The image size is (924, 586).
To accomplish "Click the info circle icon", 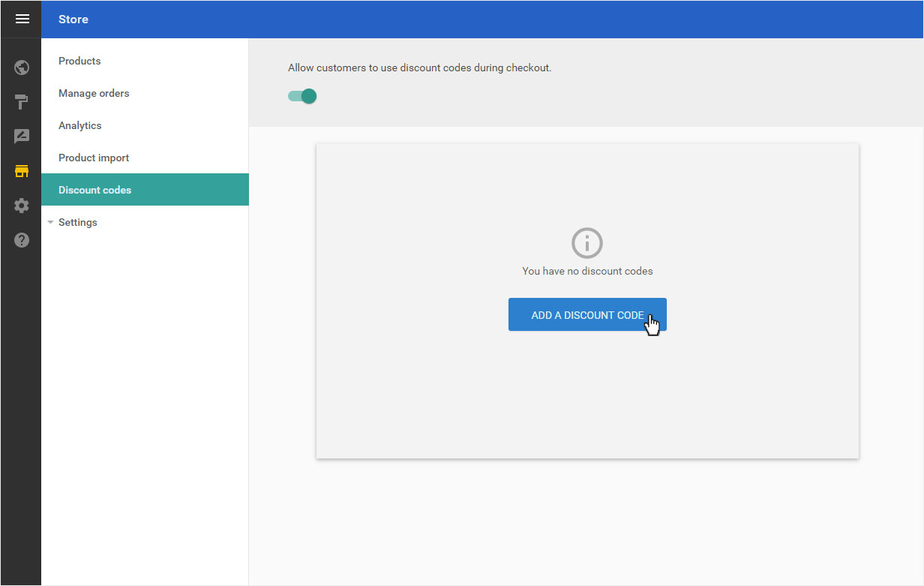I will coord(587,243).
